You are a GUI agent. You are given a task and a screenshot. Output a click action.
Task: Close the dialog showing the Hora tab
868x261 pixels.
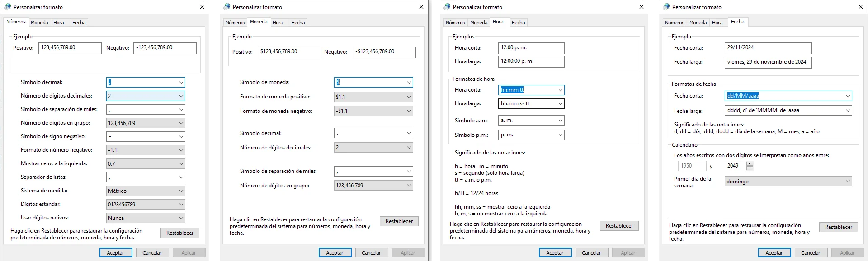641,7
